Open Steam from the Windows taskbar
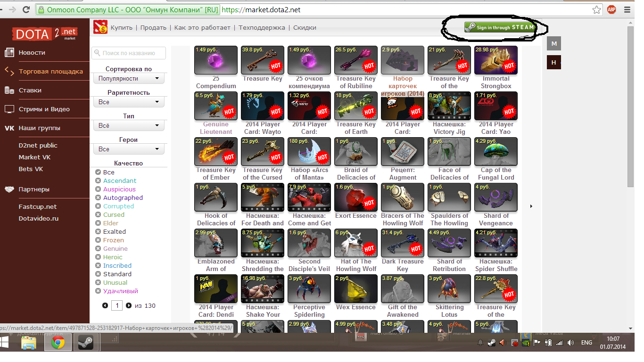644x362 pixels. pos(86,343)
